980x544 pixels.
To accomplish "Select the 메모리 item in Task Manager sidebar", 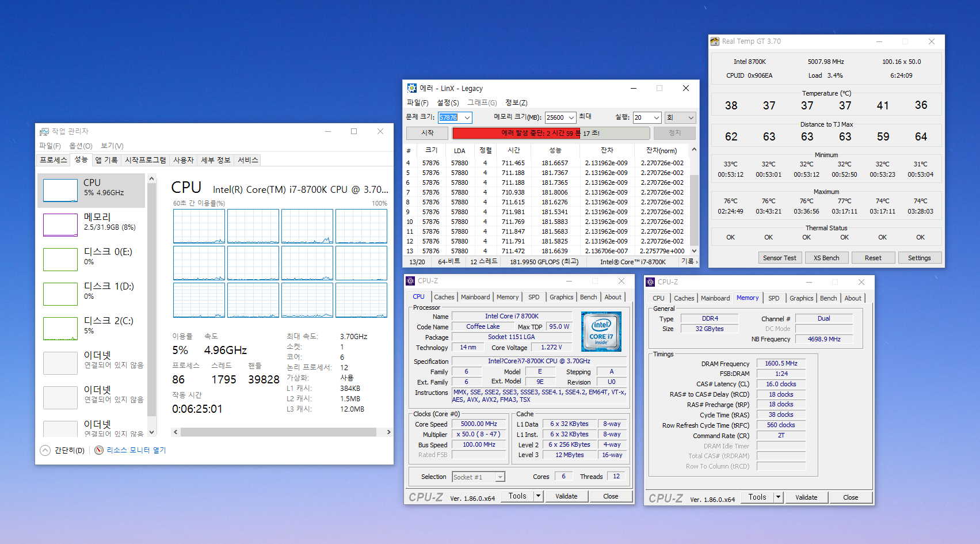I will point(91,225).
